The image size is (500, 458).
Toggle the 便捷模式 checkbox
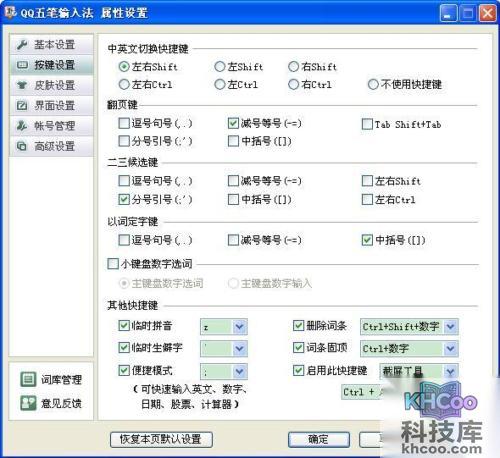pyautogui.click(x=124, y=370)
